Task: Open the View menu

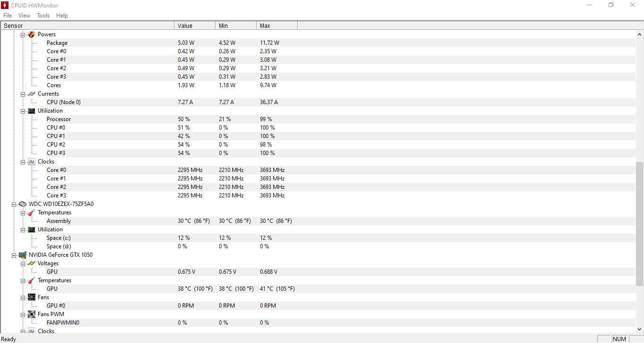Action: pyautogui.click(x=24, y=16)
